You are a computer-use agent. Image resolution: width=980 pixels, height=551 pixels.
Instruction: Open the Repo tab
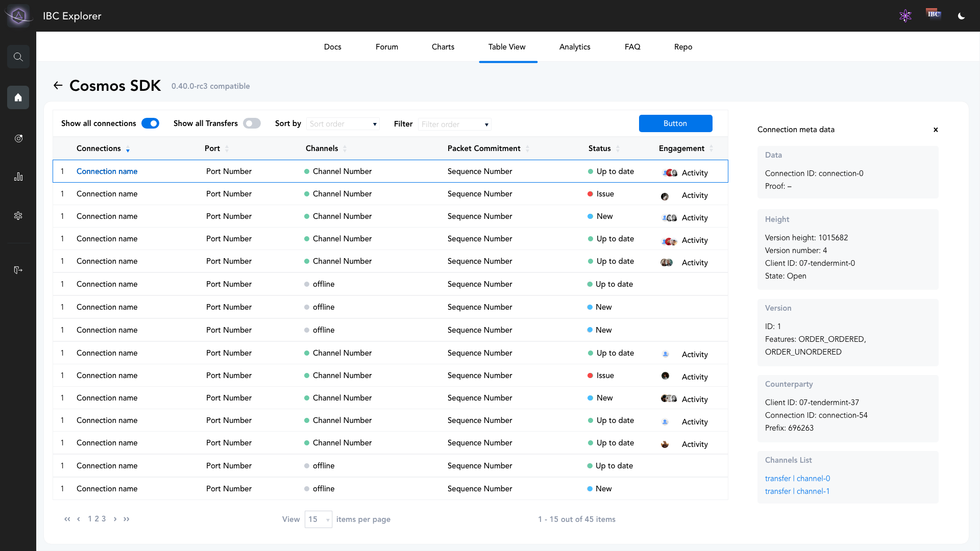click(683, 47)
